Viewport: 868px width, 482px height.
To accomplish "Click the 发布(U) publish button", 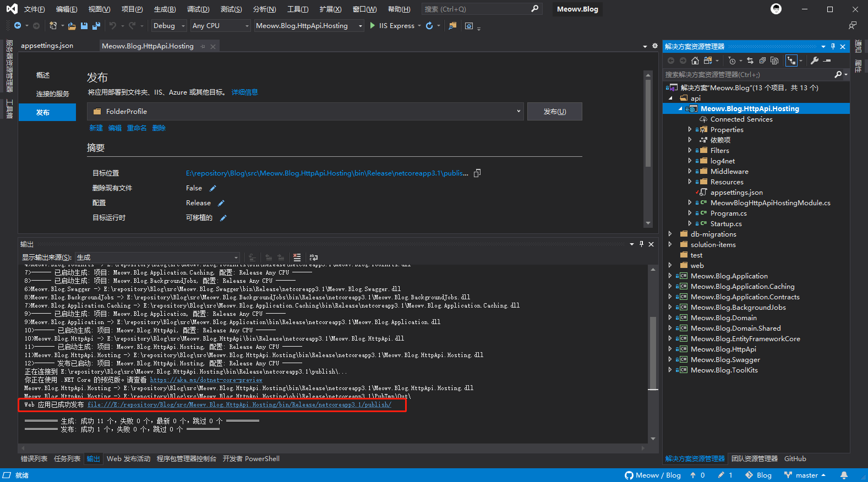I will click(554, 112).
